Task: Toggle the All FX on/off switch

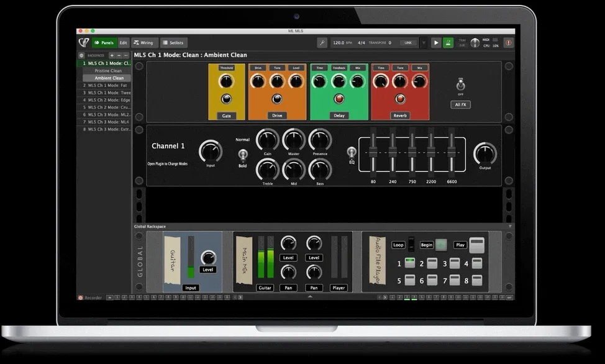Action: tap(460, 86)
